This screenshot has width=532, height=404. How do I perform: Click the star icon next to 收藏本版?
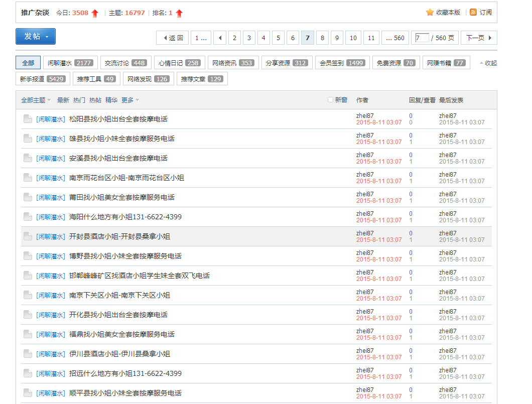(x=430, y=13)
